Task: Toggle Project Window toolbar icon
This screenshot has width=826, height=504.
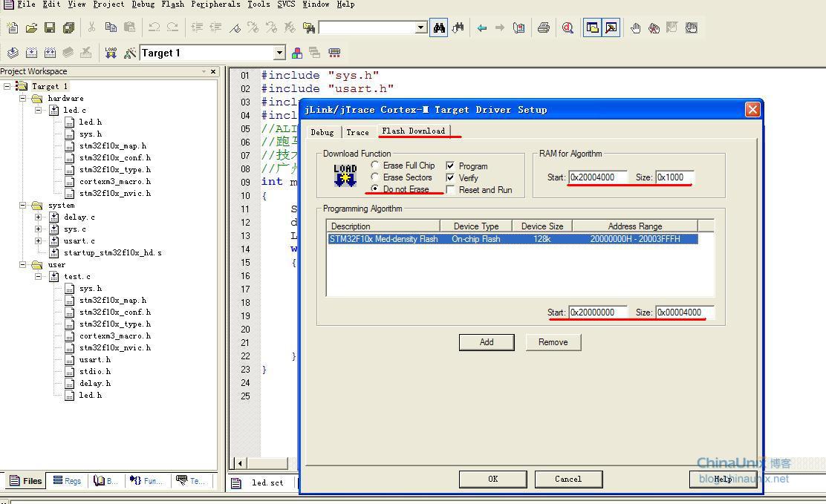Action: (x=593, y=27)
